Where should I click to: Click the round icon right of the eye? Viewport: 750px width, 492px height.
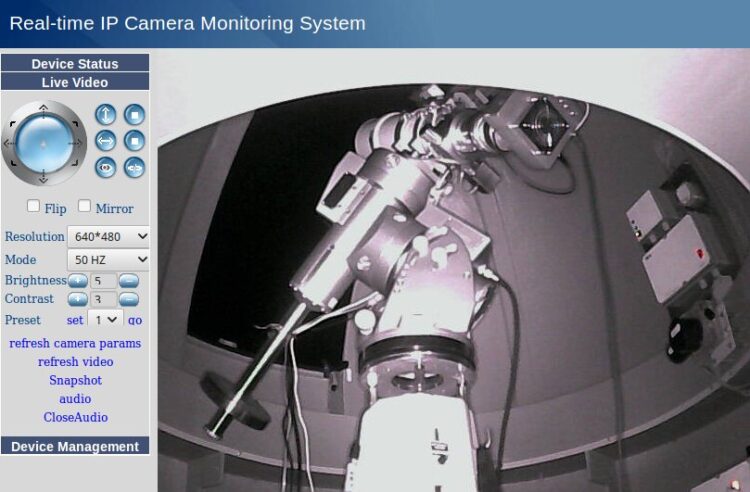coord(134,167)
